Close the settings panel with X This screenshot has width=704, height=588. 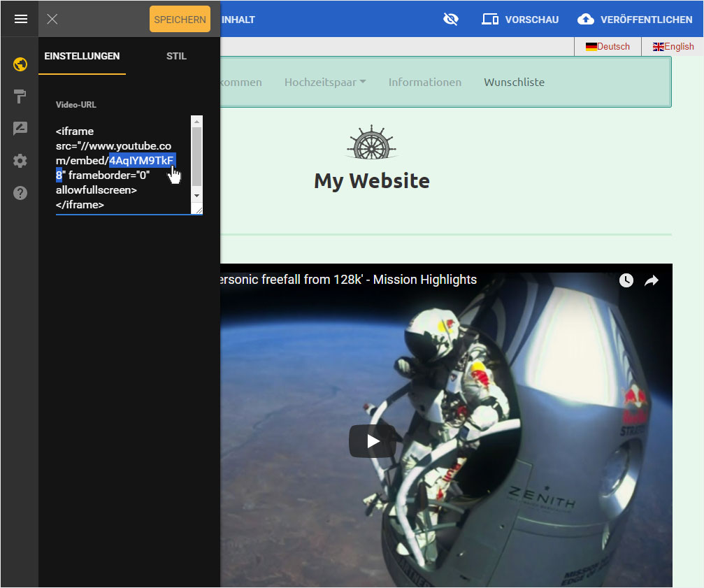52,19
